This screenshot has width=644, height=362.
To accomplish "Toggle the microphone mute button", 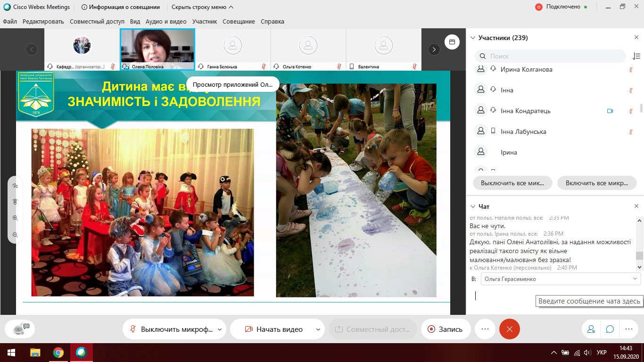I will 170,329.
